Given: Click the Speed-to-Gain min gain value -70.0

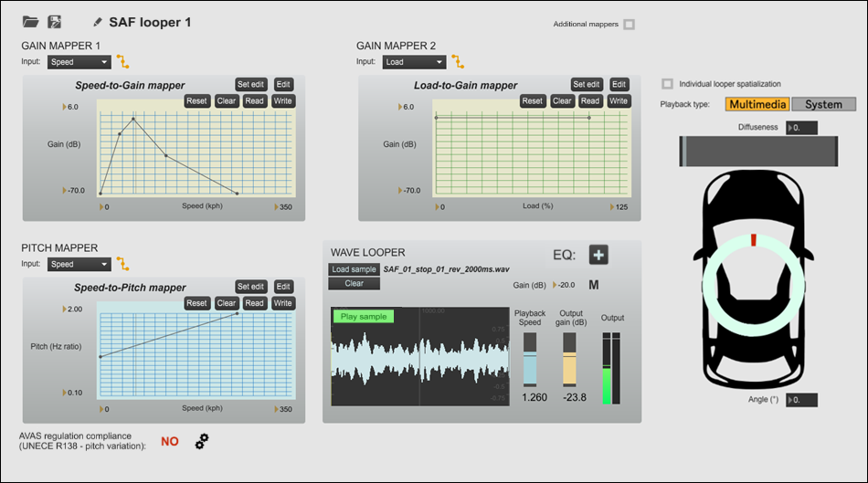Looking at the screenshot, I should [74, 191].
